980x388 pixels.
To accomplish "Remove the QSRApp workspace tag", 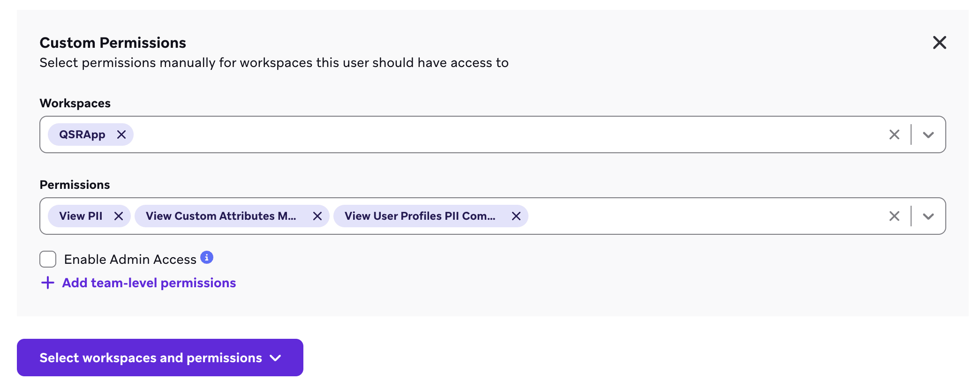I will tap(122, 134).
